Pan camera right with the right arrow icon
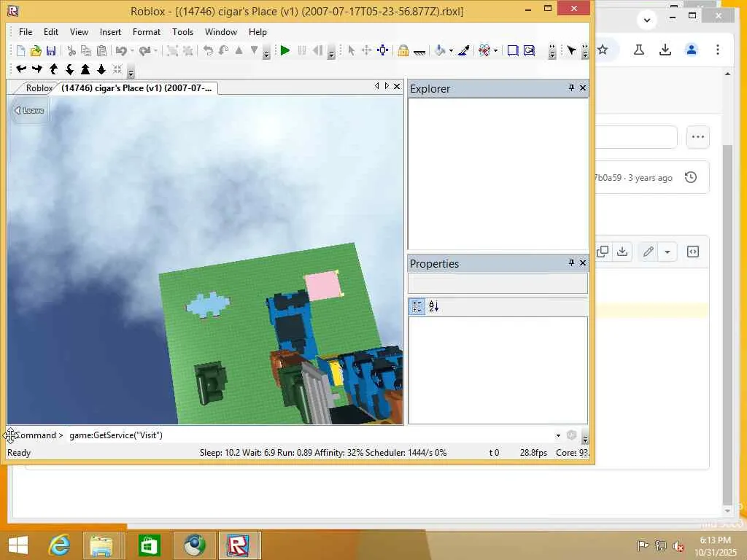Screen dimensions: 747x560 (x=37, y=69)
